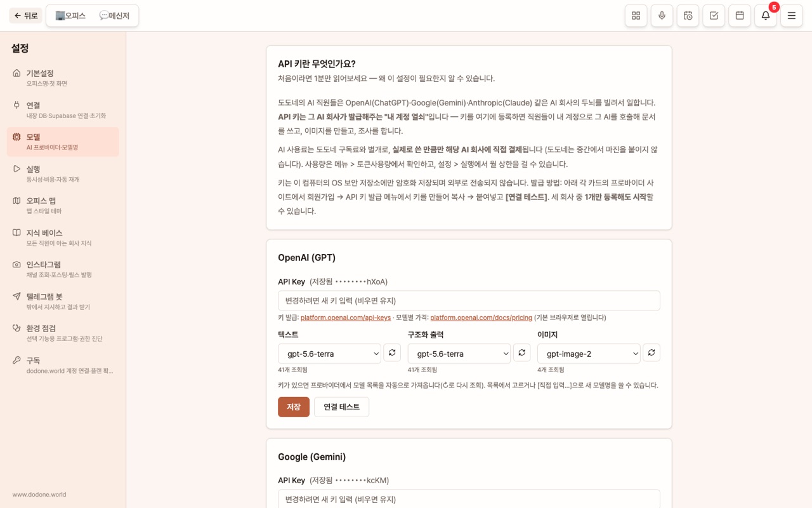Open 기본설정 in the settings sidebar

pyautogui.click(x=63, y=78)
